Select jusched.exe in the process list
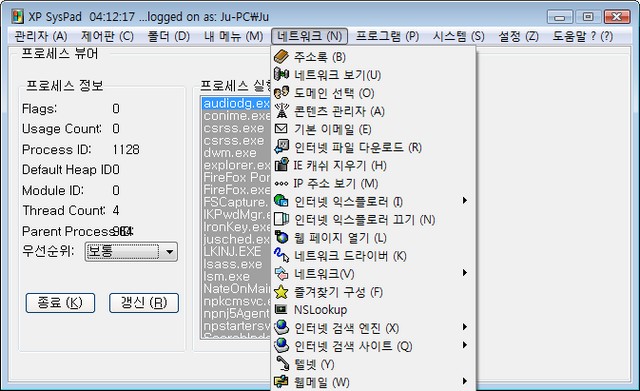Viewport: 640px width, 391px height. tap(236, 239)
